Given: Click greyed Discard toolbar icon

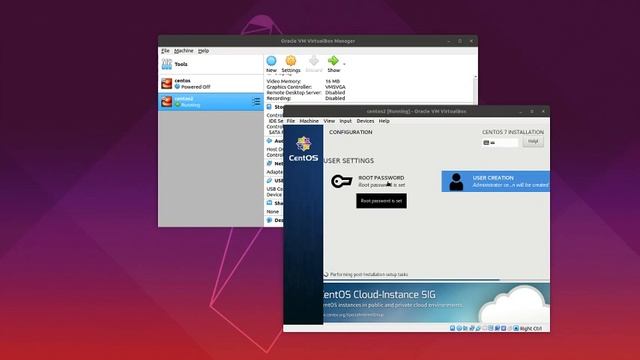Looking at the screenshot, I should click(313, 61).
